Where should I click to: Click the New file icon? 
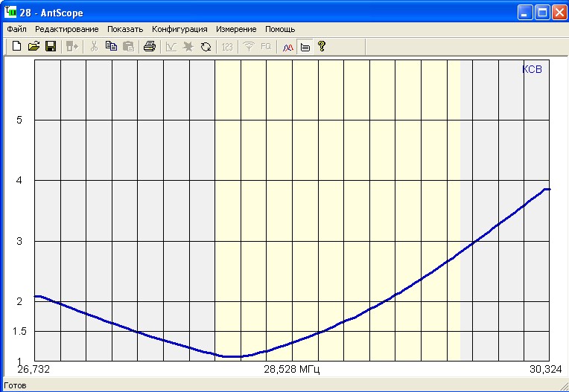[x=16, y=46]
